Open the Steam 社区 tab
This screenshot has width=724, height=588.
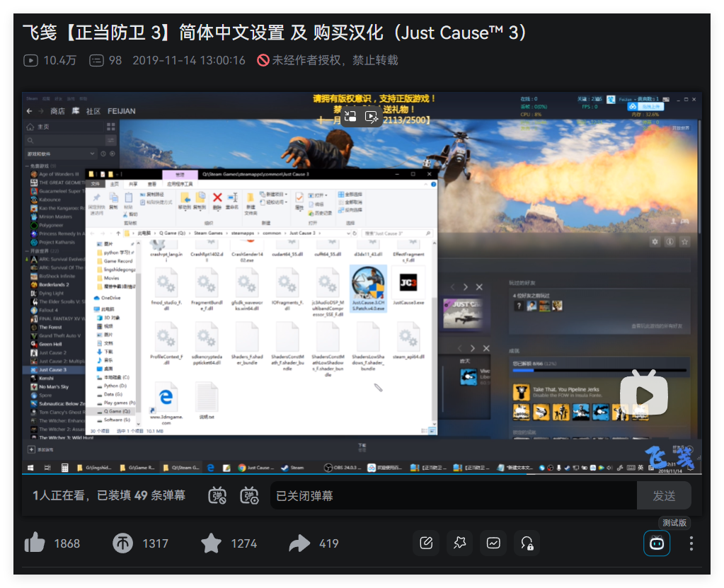(93, 111)
